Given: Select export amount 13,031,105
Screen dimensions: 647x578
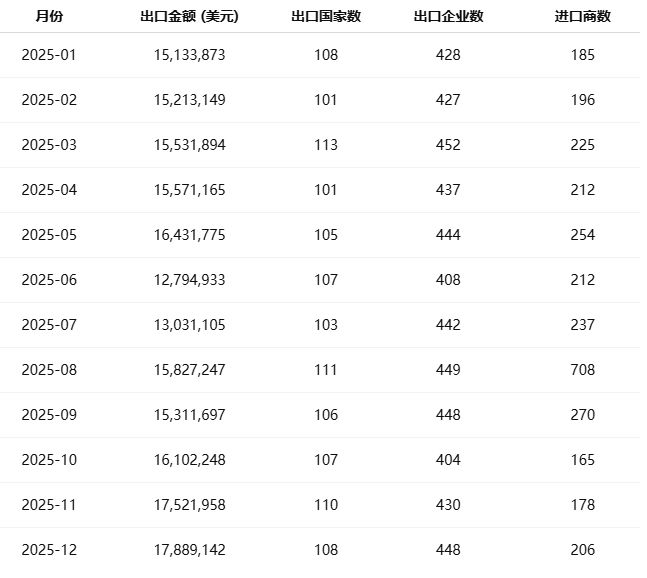Looking at the screenshot, I should [x=190, y=325].
